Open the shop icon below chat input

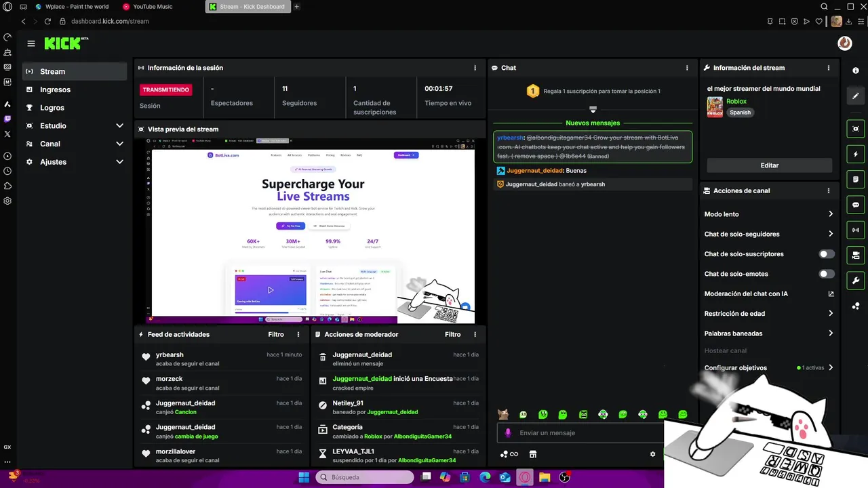[x=533, y=454]
